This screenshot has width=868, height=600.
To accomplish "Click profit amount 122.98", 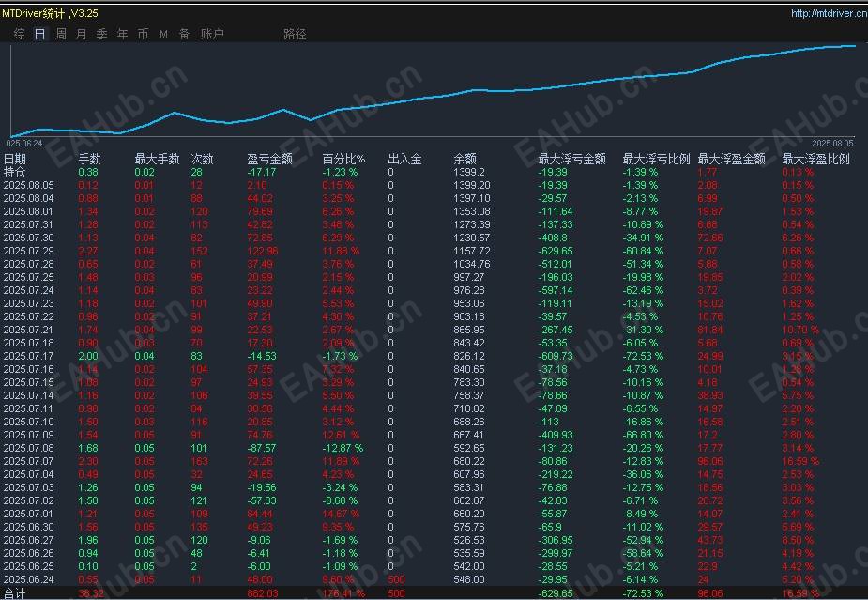I will 263,251.
